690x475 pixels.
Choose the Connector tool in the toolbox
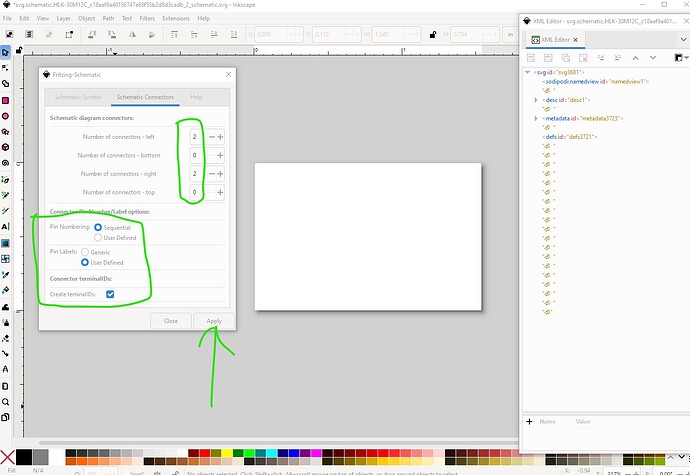click(5, 353)
